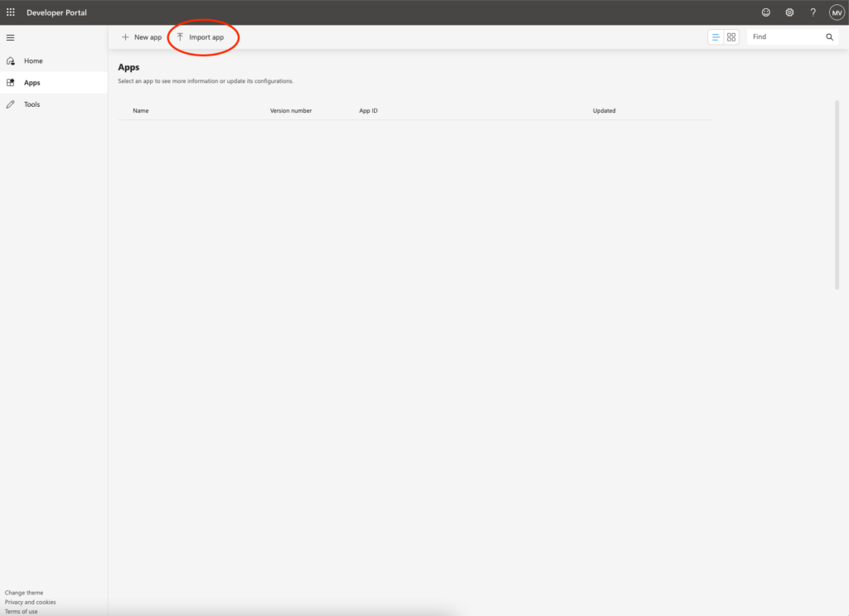Open Privacy and cookies link
849x616 pixels.
click(x=31, y=602)
